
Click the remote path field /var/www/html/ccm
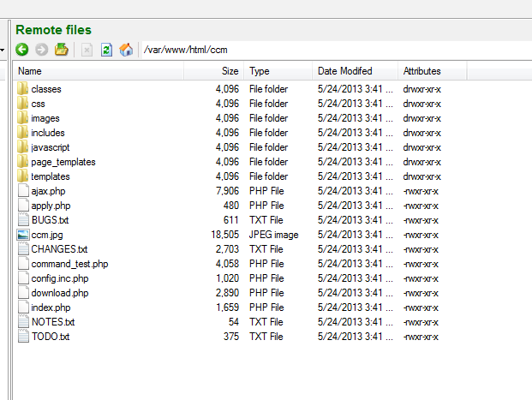tap(334, 50)
